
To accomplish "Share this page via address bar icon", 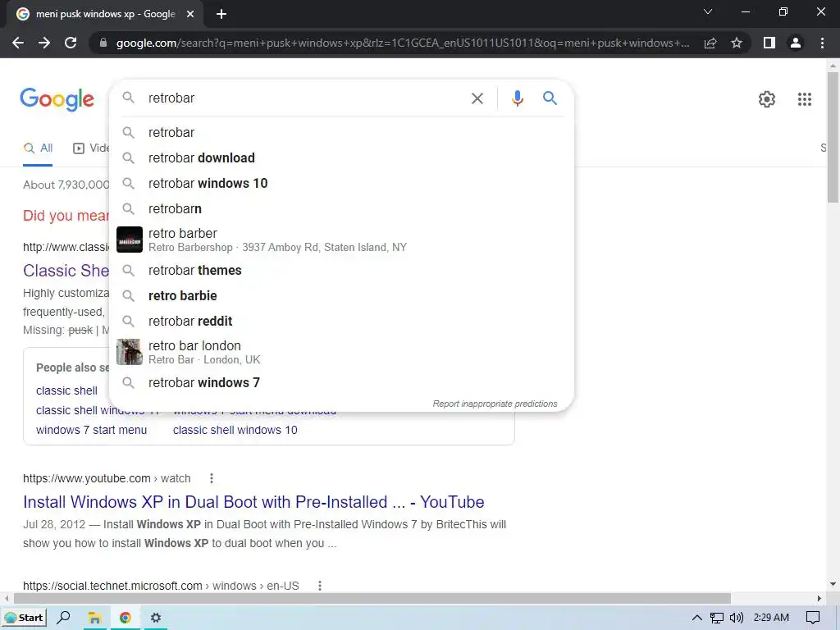I will tap(710, 43).
